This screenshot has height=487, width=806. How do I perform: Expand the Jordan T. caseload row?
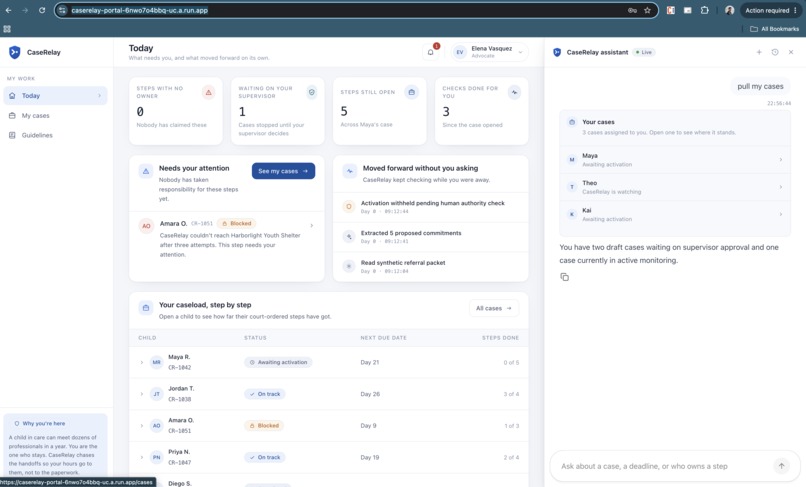(142, 394)
